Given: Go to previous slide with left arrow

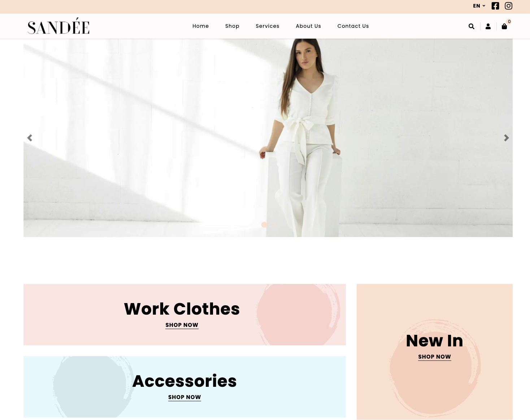Looking at the screenshot, I should pos(30,138).
